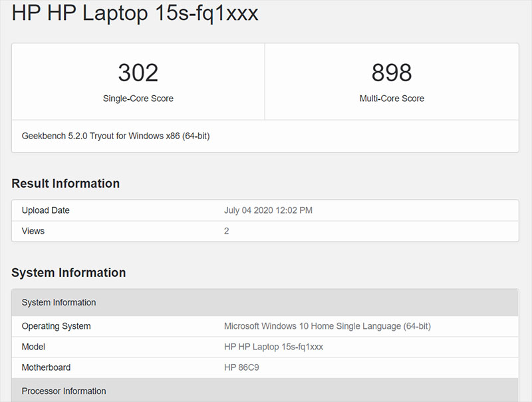Click the views count value 2
The width and height of the screenshot is (532, 402).
[x=226, y=231]
